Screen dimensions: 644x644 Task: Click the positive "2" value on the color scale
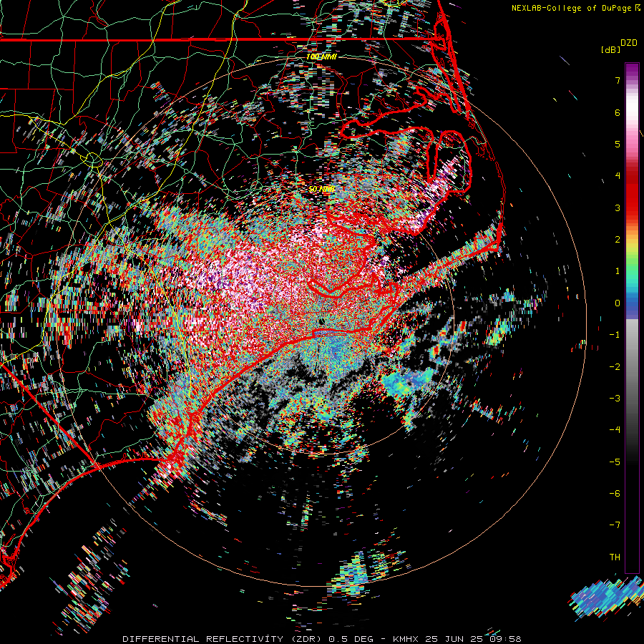point(618,240)
